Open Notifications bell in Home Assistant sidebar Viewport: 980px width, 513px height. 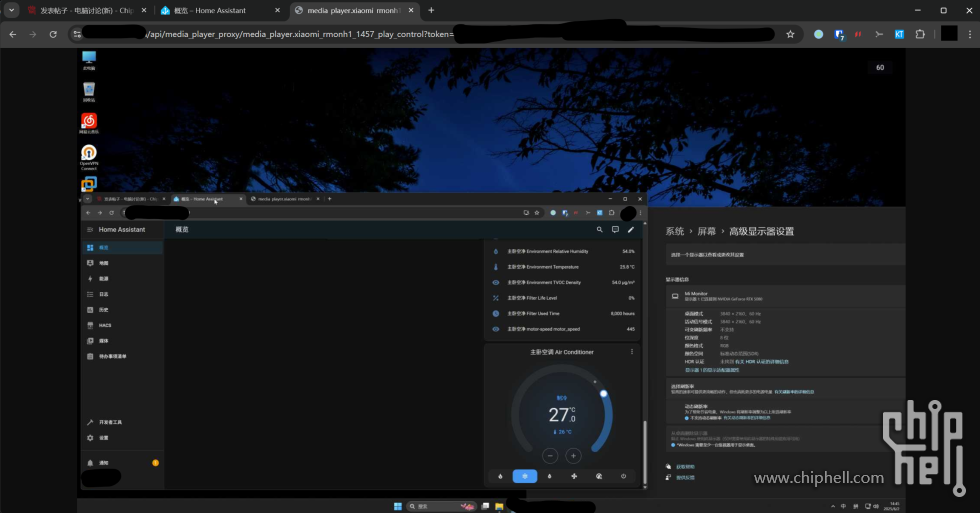click(x=122, y=463)
